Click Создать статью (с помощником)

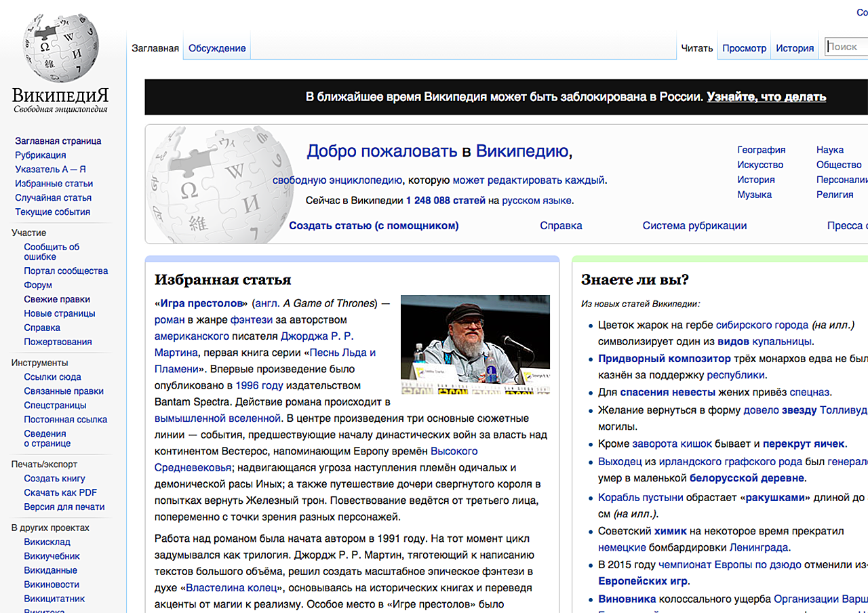[374, 226]
